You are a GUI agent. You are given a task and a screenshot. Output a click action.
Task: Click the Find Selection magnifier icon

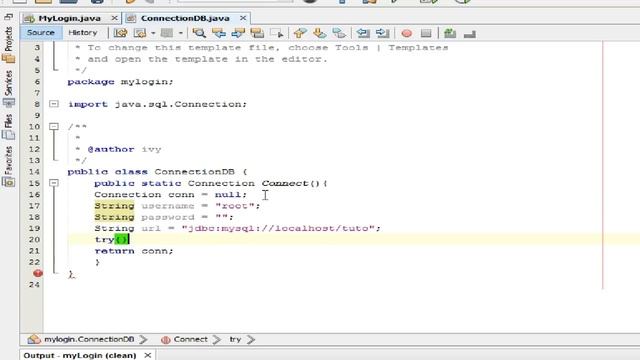click(x=199, y=33)
